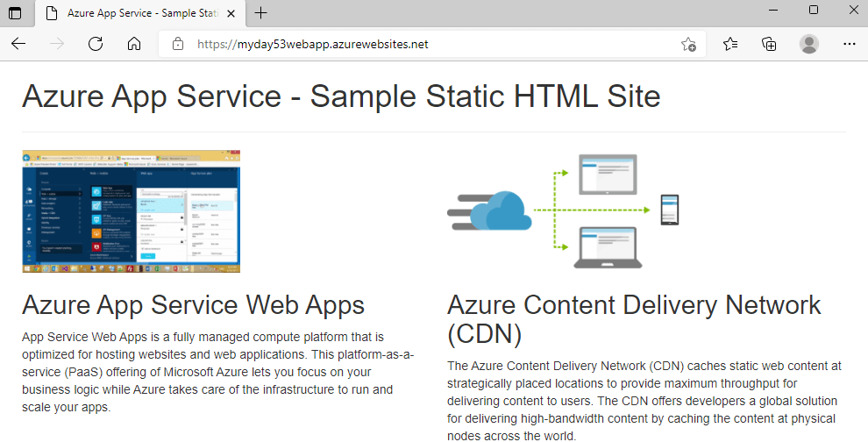This screenshot has height=442, width=868.
Task: Click the Refresh page button
Action: (96, 44)
